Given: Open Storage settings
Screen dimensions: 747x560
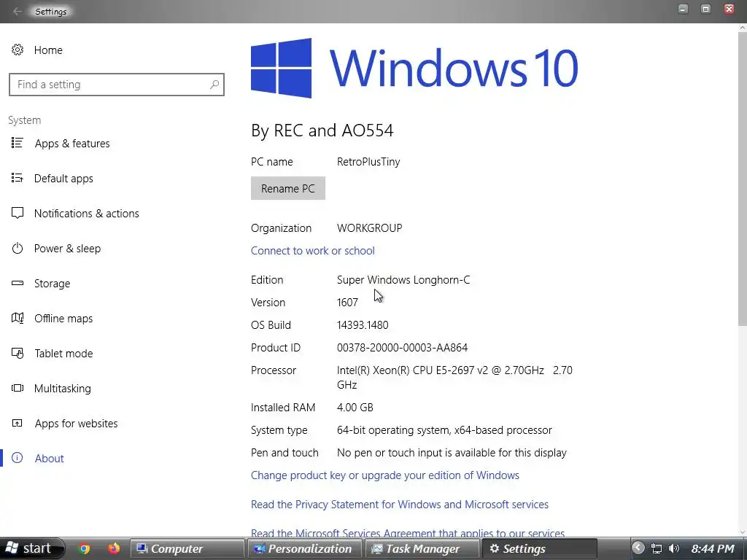Looking at the screenshot, I should coord(52,284).
